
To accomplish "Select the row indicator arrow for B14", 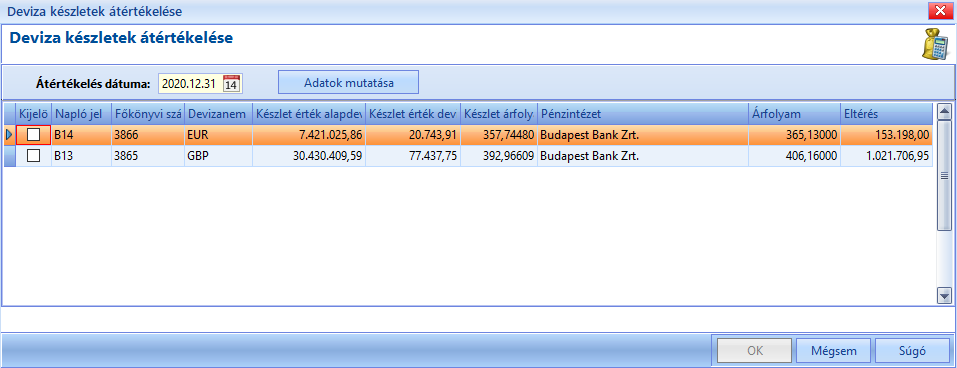I will (9, 135).
